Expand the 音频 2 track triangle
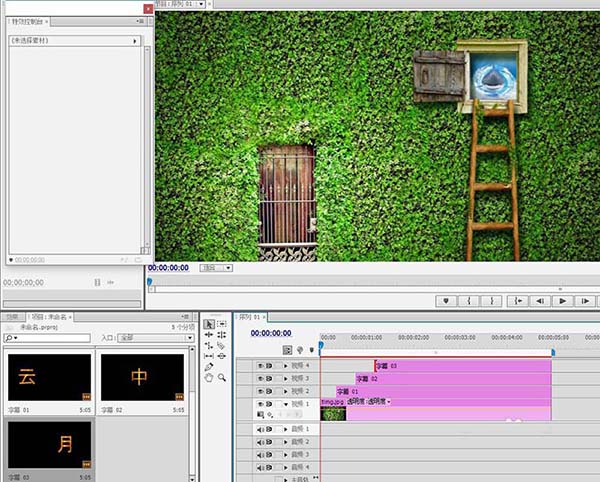The height and width of the screenshot is (482, 600). [x=285, y=442]
